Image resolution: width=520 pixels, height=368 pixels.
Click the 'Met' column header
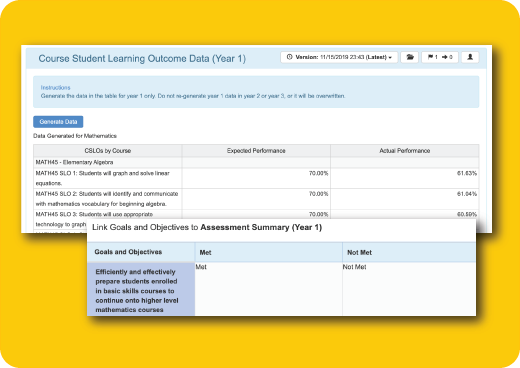[269, 252]
